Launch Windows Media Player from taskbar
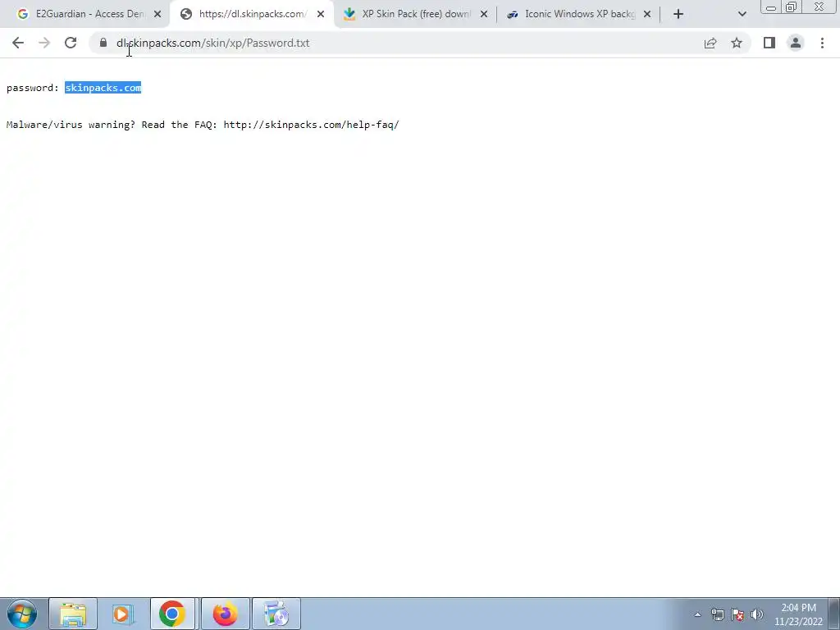The height and width of the screenshot is (630, 840). (123, 614)
